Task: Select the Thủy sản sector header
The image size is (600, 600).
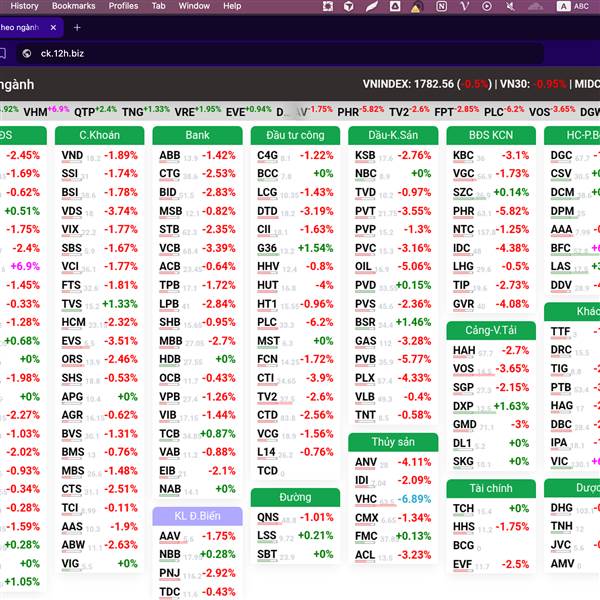Action: (393, 442)
